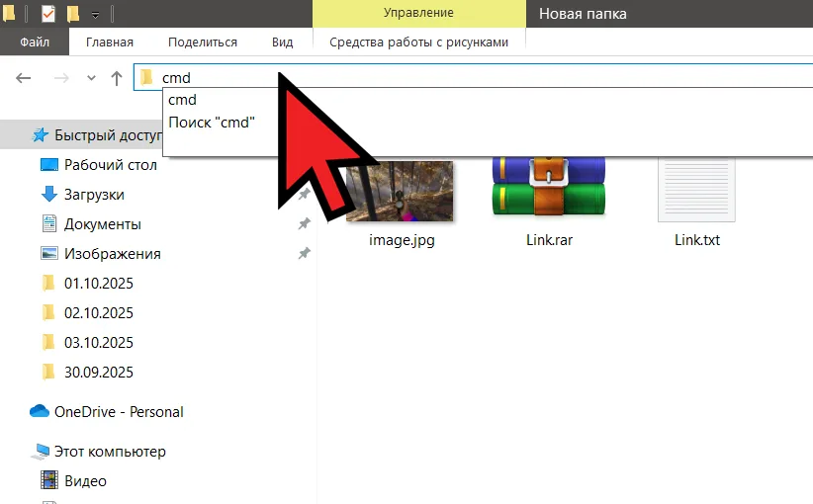Open the 02.10.2025 folder in sidebar
Screen dimensions: 813x504
[x=98, y=313]
